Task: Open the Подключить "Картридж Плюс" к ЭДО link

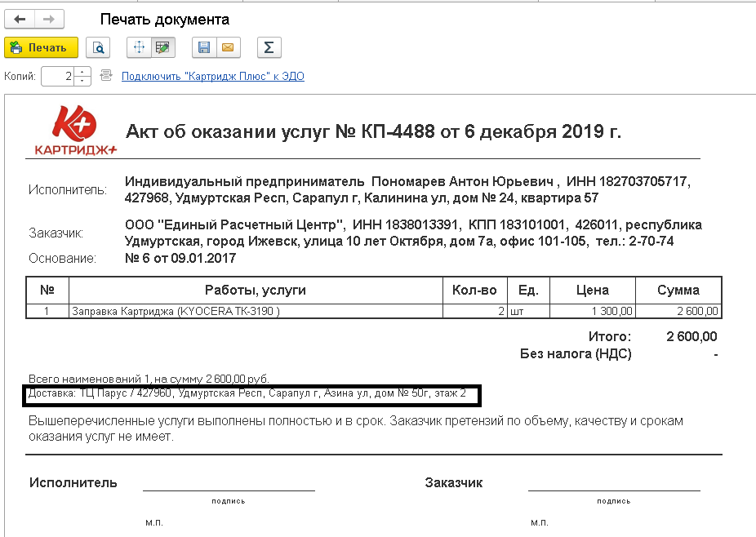Action: (x=212, y=77)
